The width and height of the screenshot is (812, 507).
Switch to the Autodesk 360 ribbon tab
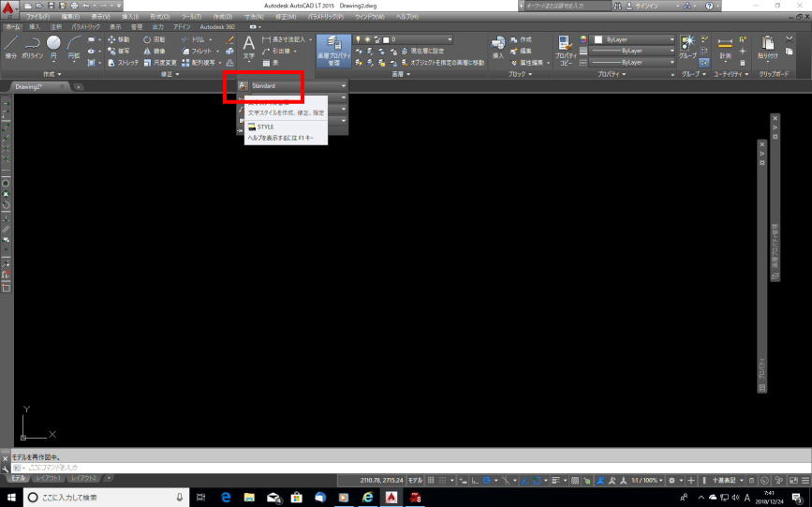click(217, 27)
